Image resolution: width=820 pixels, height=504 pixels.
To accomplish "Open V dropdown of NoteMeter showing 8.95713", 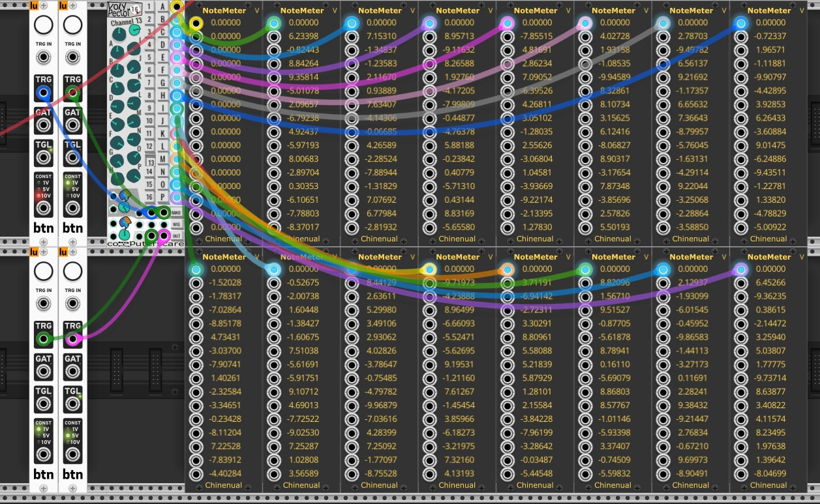I will tap(491, 10).
